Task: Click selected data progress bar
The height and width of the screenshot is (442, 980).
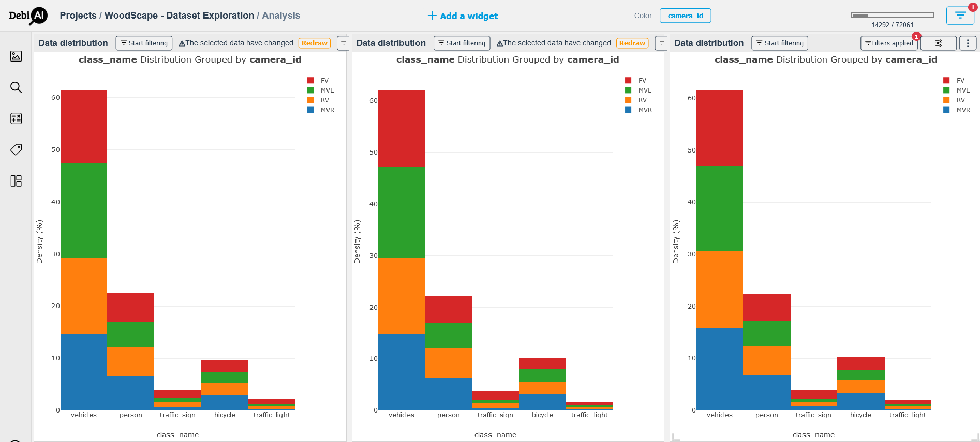Action: coord(892,15)
